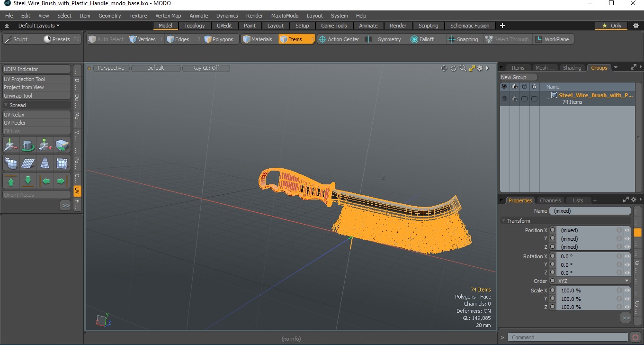Open Ray GL Off dropdown
Image resolution: width=644 pixels, height=345 pixels.
pos(206,68)
